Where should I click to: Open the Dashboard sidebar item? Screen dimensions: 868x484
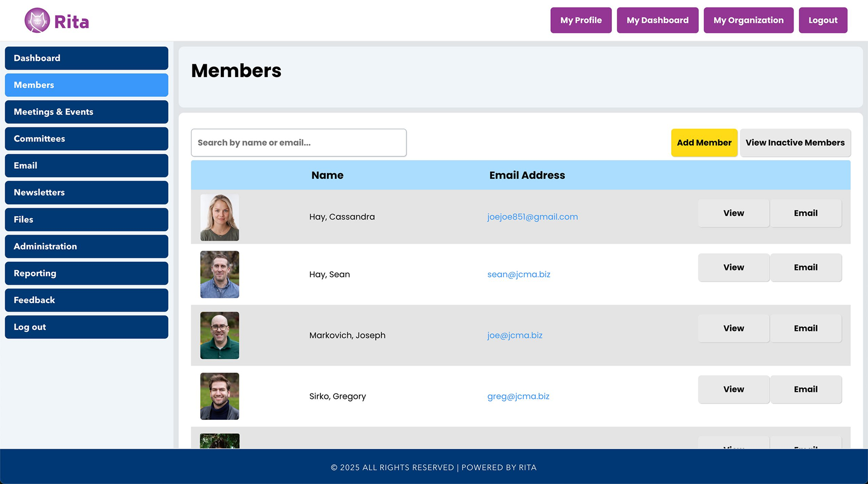pos(86,58)
